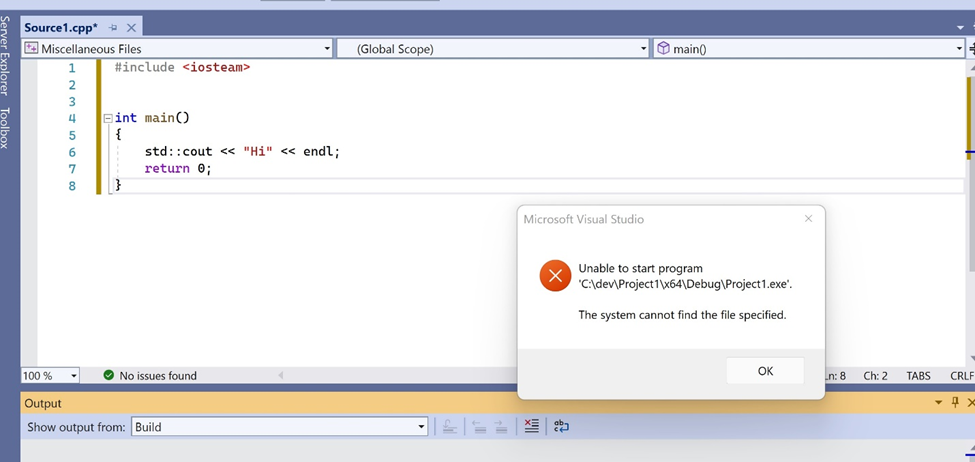975x462 pixels.
Task: Open the 100 % zoom level dropdown
Action: (50, 376)
